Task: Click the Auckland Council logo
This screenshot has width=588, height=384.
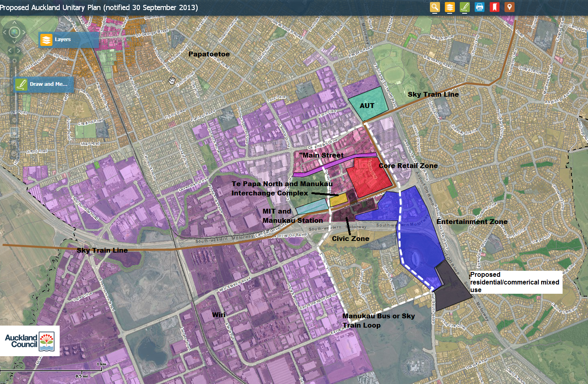Action: 29,341
